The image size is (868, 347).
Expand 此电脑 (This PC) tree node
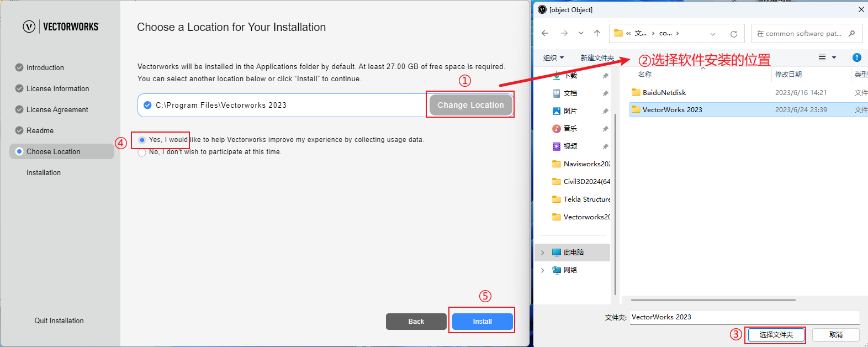tap(542, 253)
